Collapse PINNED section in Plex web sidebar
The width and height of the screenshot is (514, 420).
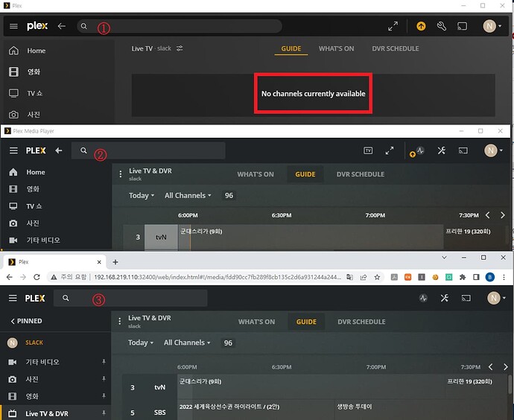27,321
